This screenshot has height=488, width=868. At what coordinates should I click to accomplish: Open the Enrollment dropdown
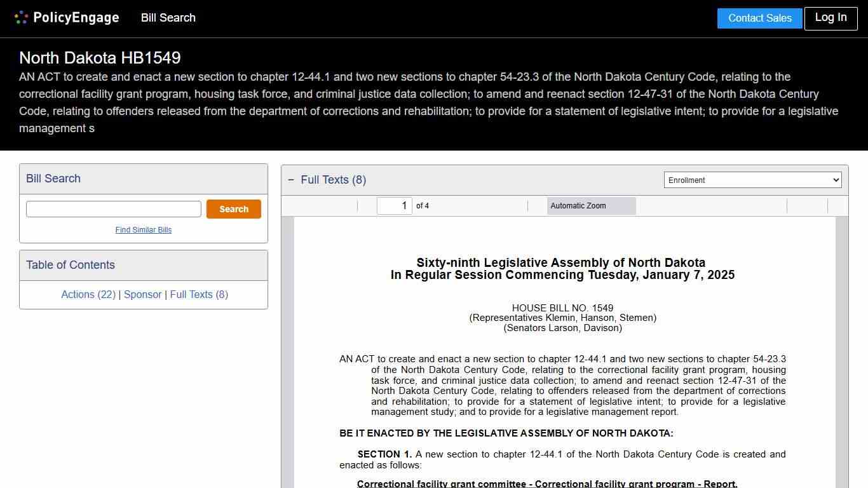coord(752,180)
